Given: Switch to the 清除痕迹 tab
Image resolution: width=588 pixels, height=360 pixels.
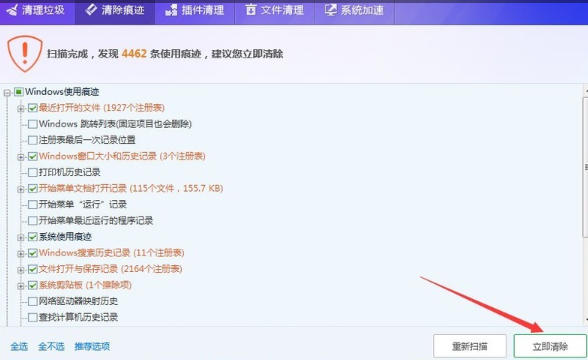Looking at the screenshot, I should (115, 11).
